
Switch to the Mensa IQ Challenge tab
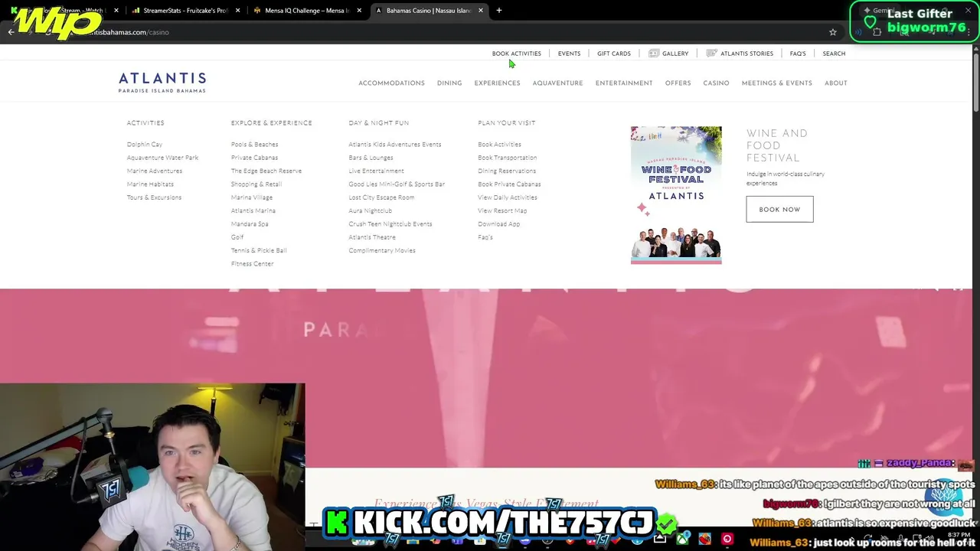click(x=305, y=11)
